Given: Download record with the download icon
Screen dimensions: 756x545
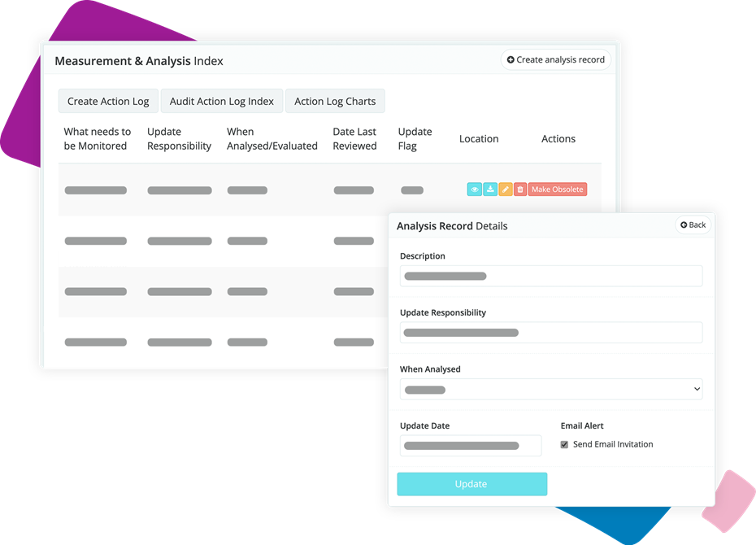Looking at the screenshot, I should pos(490,190).
